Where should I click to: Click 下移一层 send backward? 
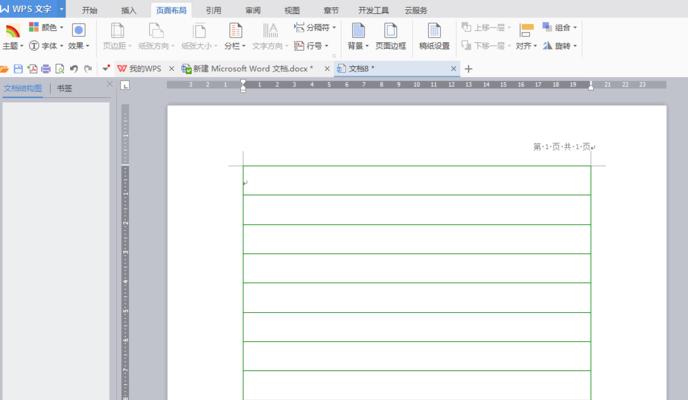point(486,46)
